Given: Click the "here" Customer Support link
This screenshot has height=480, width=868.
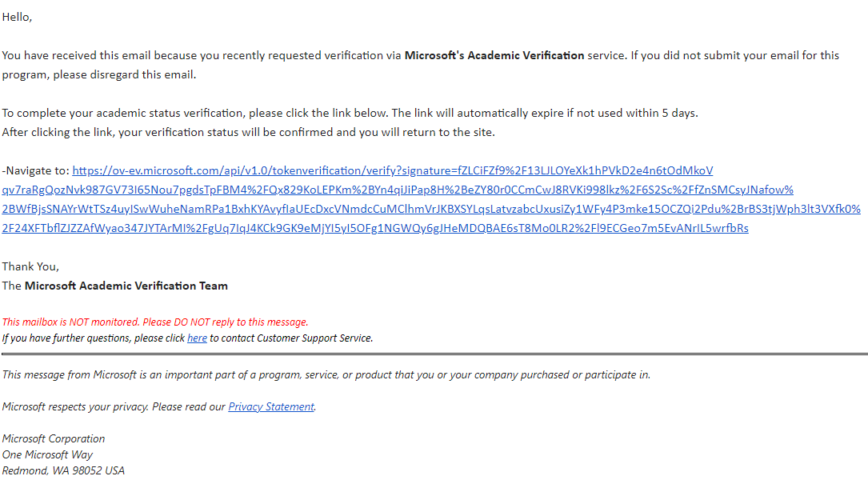Looking at the screenshot, I should point(197,338).
